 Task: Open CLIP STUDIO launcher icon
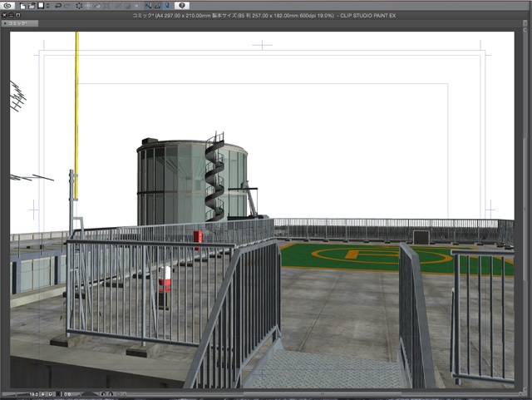(7, 6)
